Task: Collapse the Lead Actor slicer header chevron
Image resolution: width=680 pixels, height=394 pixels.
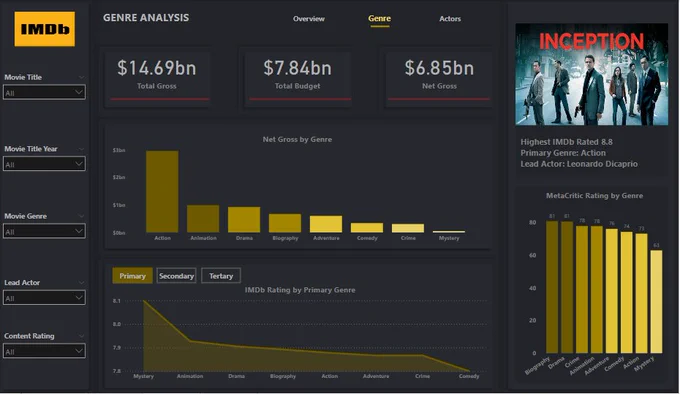Action: 81,283
